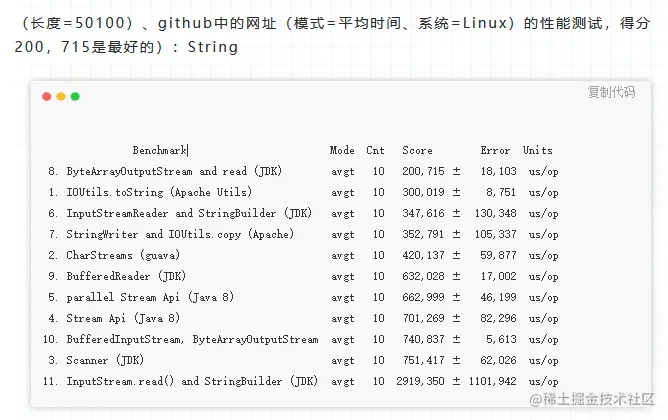Viewport: 668px width, 420px height.
Task: Click the Score column header
Action: [x=418, y=150]
